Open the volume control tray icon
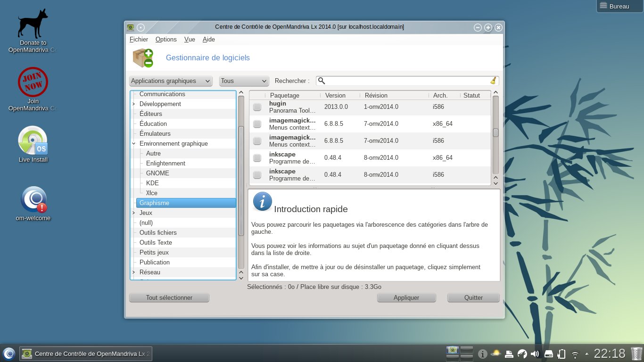This screenshot has width=644, height=362. 535,354
